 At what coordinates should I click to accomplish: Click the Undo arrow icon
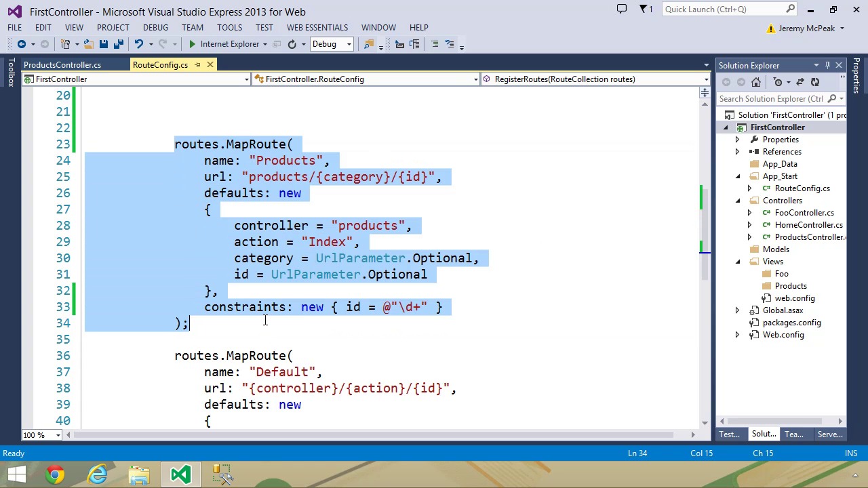pyautogui.click(x=138, y=44)
